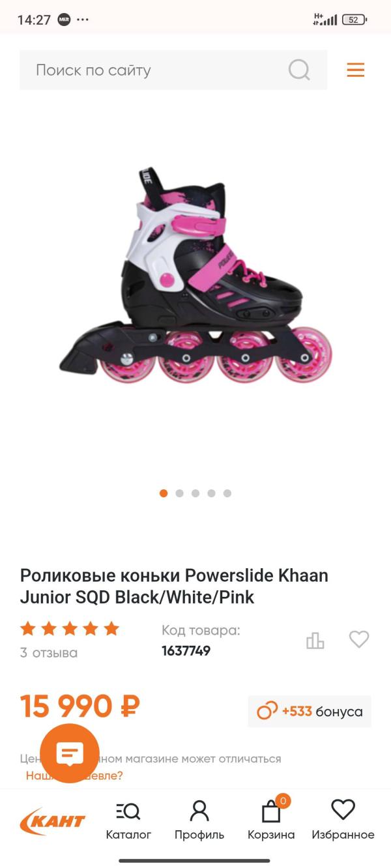
Task: Open Профиль tab
Action: pyautogui.click(x=199, y=821)
